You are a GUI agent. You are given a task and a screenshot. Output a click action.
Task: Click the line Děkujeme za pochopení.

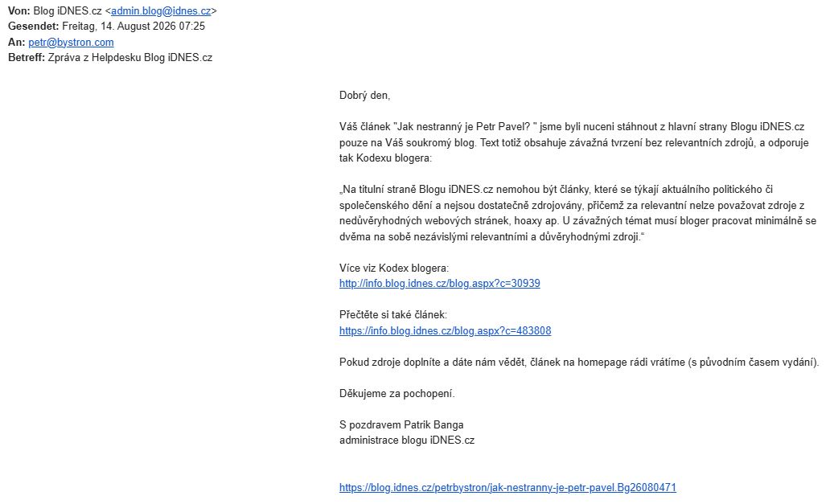click(x=396, y=393)
